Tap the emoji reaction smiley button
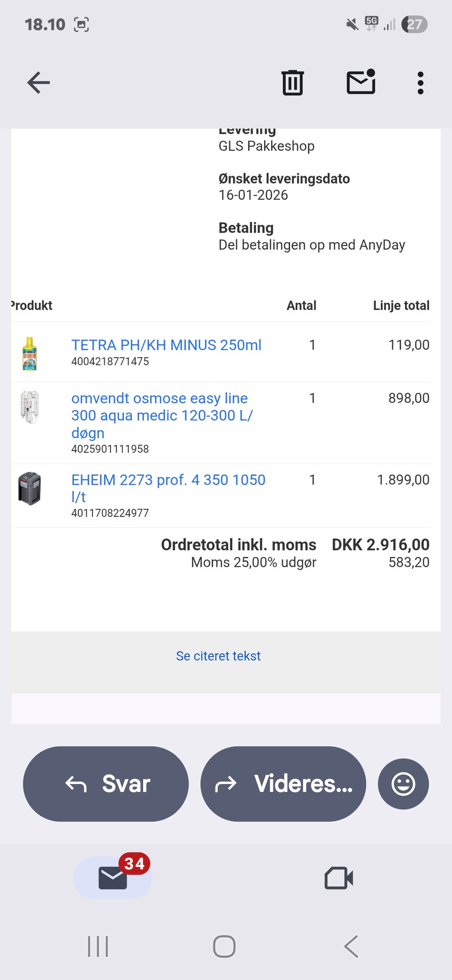452x980 pixels. [403, 784]
